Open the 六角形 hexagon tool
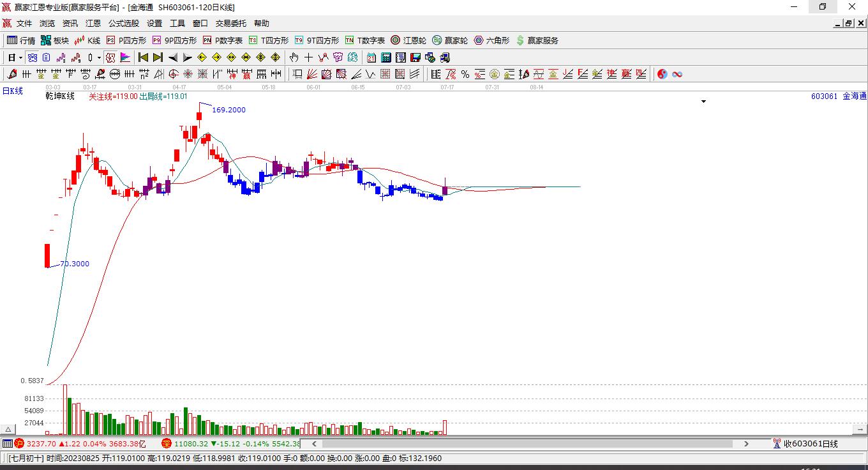The width and height of the screenshot is (868, 470). tap(491, 40)
